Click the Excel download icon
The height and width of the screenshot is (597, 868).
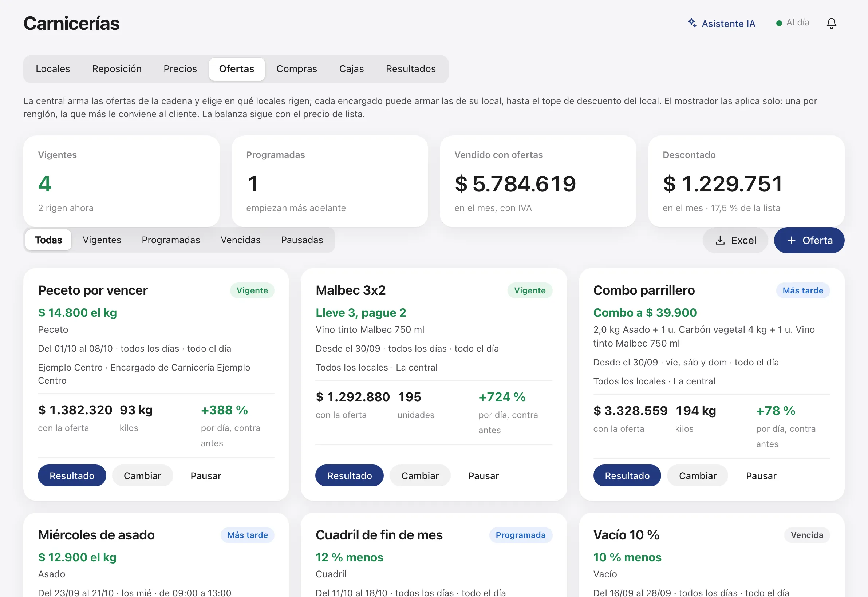720,240
